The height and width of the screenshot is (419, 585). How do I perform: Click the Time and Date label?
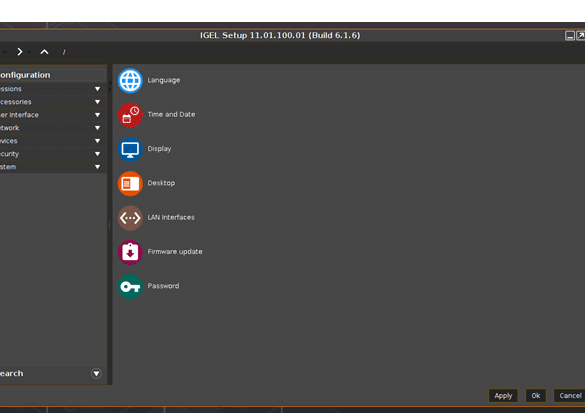pos(171,115)
